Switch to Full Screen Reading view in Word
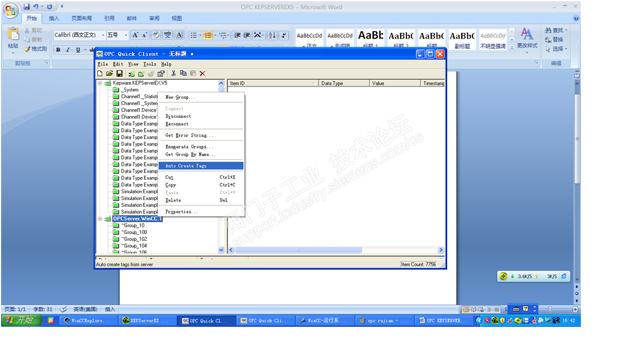Viewport: 644px width, 362px height. tap(473, 309)
